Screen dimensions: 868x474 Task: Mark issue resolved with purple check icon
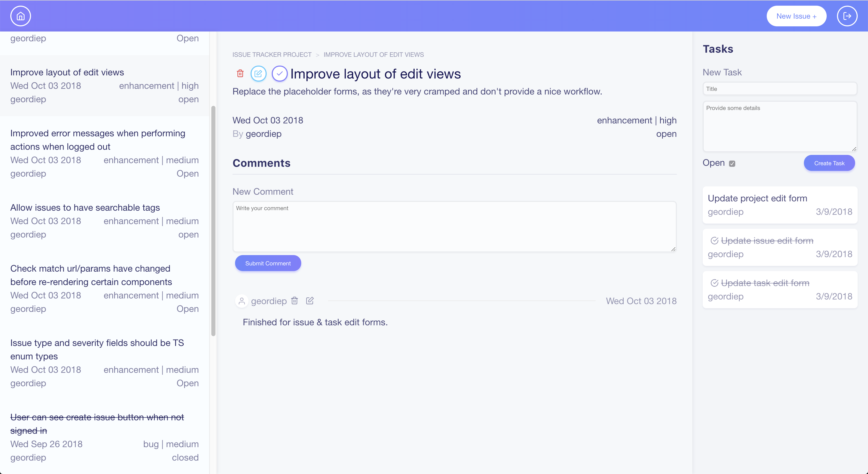279,73
